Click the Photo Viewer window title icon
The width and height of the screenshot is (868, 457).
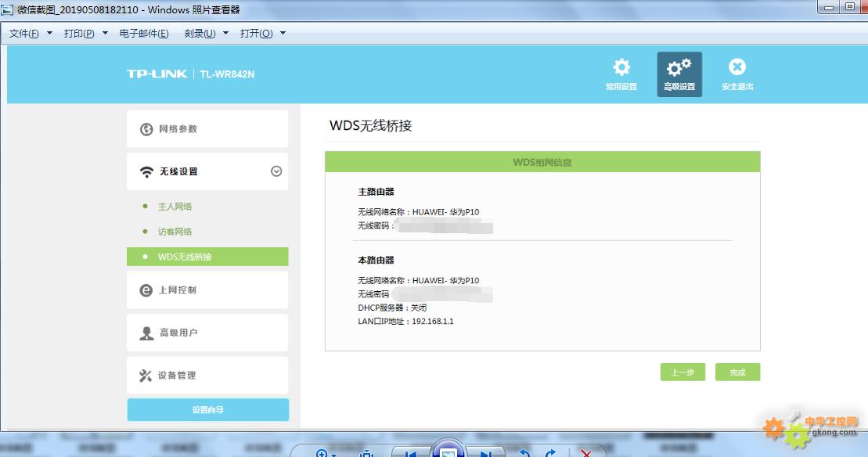pos(7,9)
